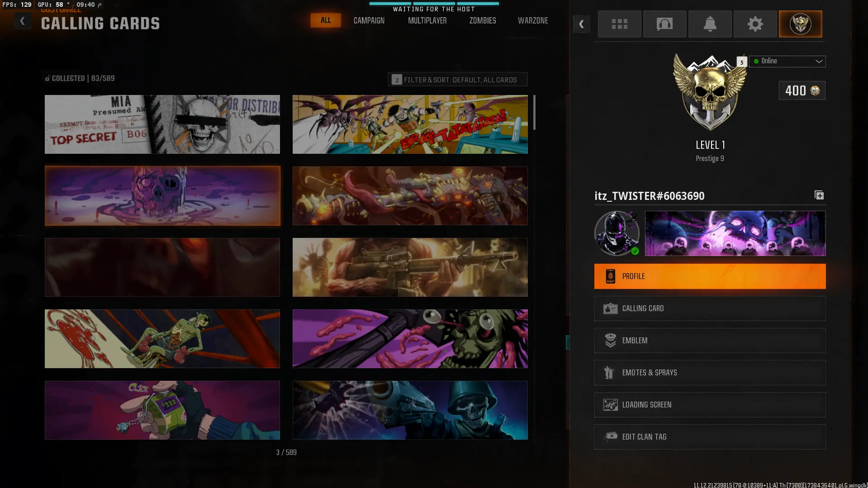The width and height of the screenshot is (868, 488).
Task: Switch to the All tab
Action: 326,20
